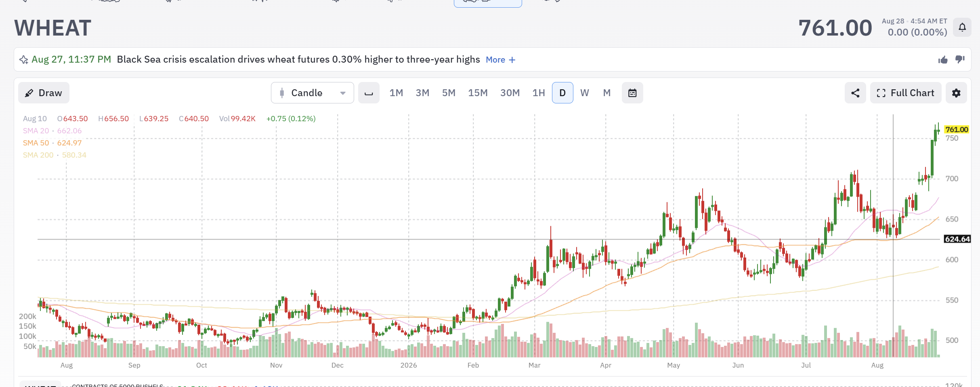Click the 761.00 current price tag on axis
The width and height of the screenshot is (980, 387).
(957, 129)
